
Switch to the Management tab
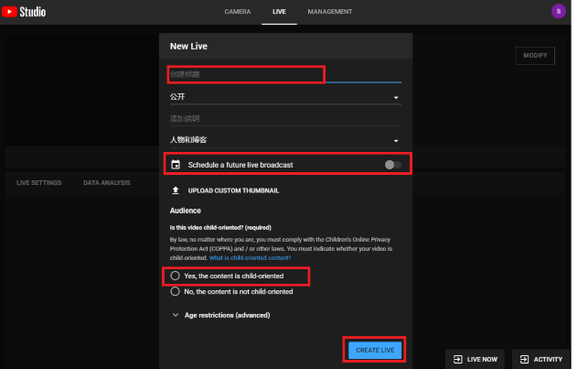coord(330,12)
